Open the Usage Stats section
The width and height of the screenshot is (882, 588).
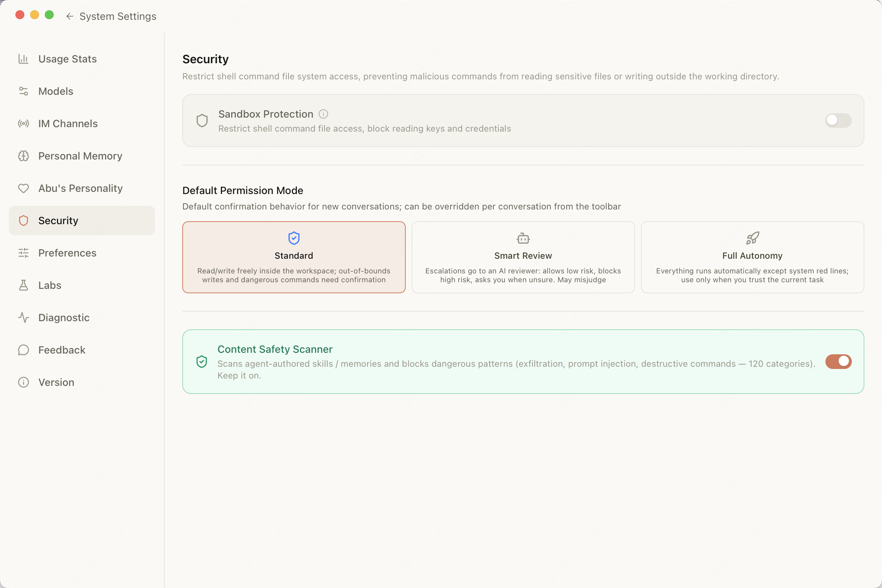82,59
